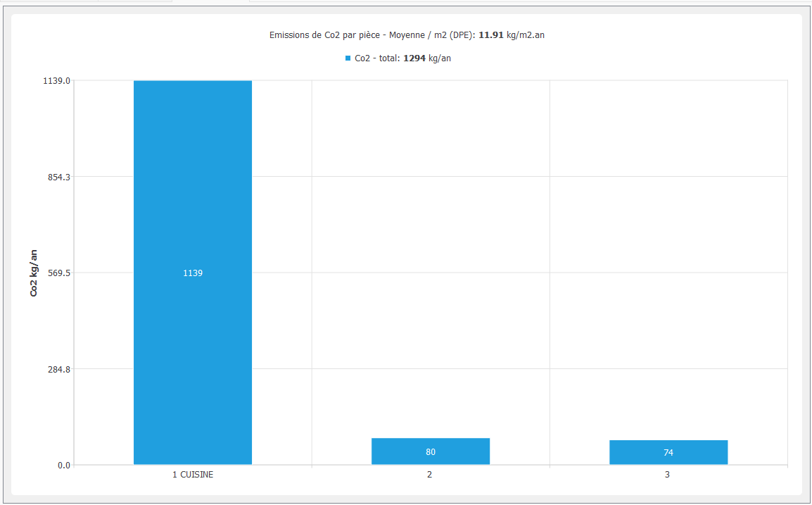Viewport: 812px width, 505px height.
Task: Click the 284.8 y-axis tick label
Action: point(58,369)
